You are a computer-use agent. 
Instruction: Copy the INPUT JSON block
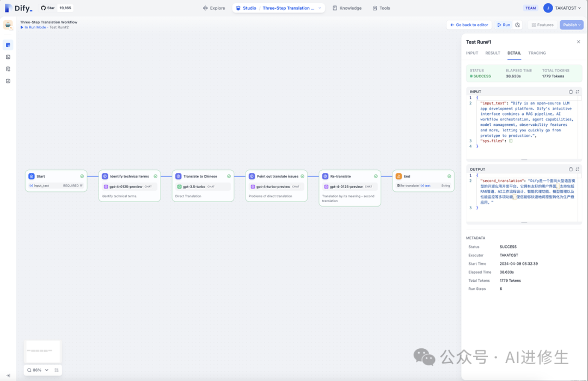coord(571,92)
